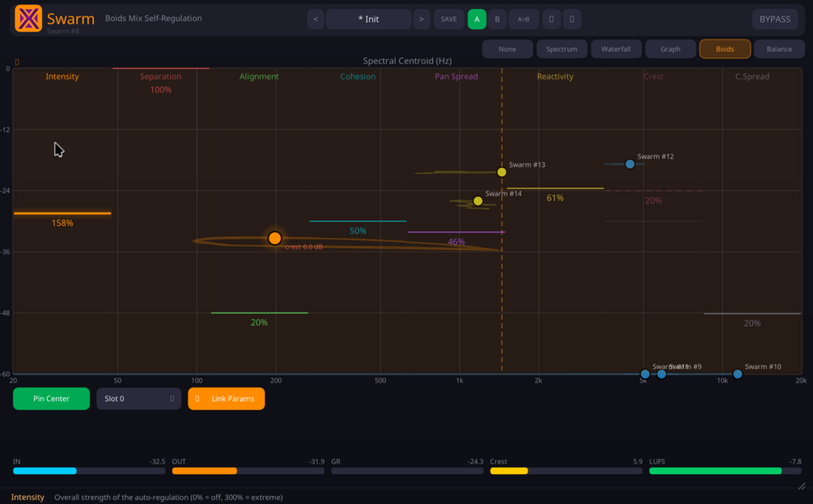Select the Swarm #13 yellow node
The height and width of the screenshot is (504, 813).
(x=502, y=172)
